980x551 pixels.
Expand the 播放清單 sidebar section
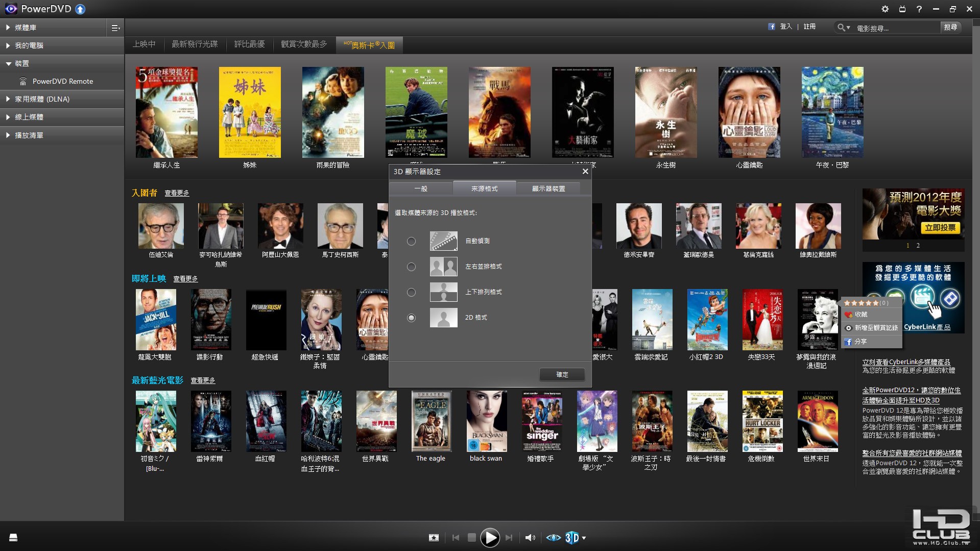(x=8, y=135)
